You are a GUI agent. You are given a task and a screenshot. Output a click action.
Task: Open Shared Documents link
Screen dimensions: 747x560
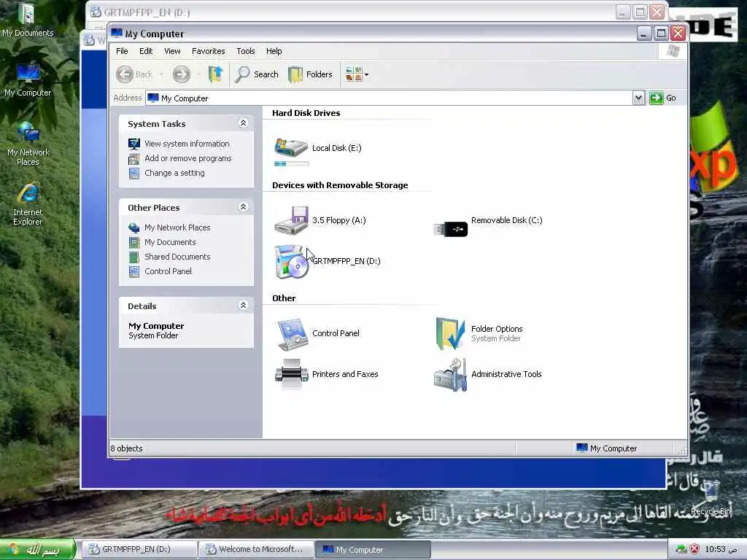click(x=177, y=257)
